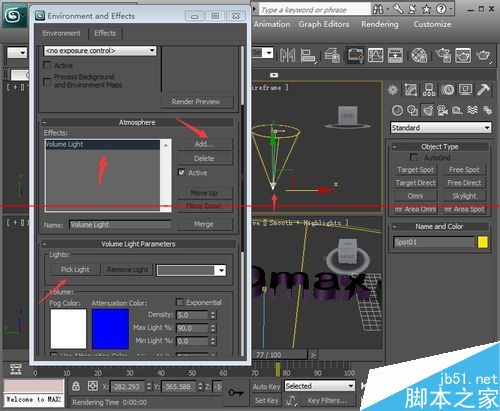
Task: Click the Render Production teapot icon
Action: 483,55
